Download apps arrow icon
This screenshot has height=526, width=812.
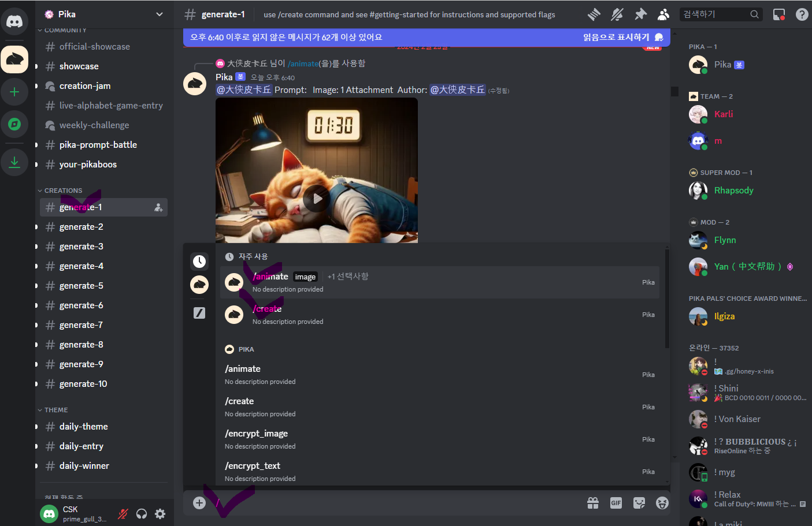[14, 162]
